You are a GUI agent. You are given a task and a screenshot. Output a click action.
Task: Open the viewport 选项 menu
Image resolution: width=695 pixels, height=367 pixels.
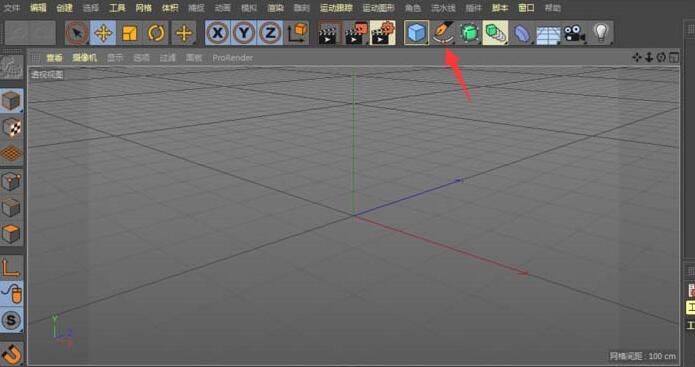[x=141, y=58]
